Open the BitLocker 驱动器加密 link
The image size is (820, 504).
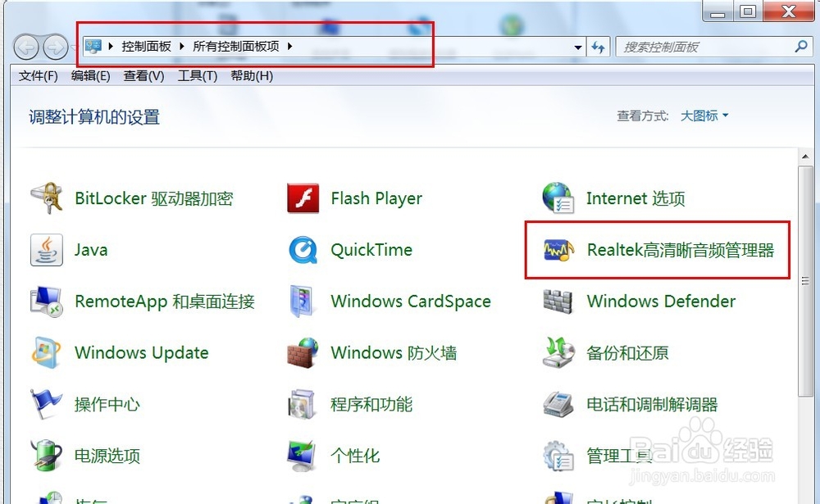click(154, 198)
